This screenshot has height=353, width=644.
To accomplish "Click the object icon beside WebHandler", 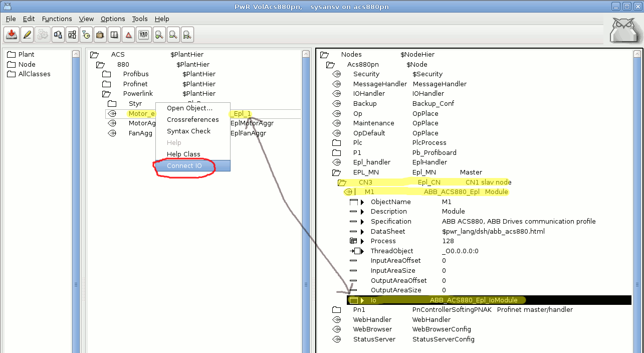I will point(337,320).
